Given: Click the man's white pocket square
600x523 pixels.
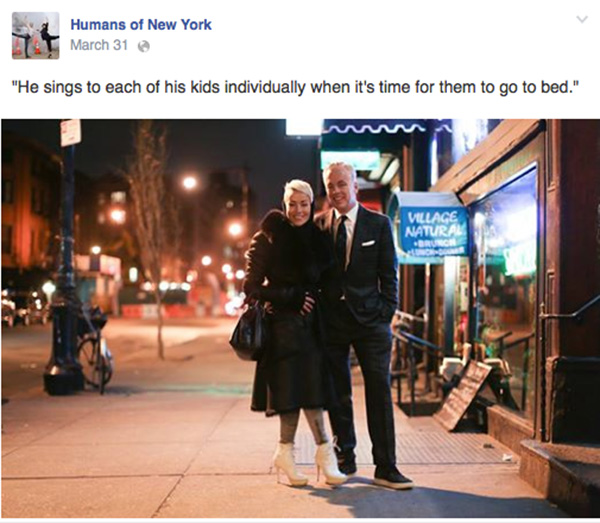Looking at the screenshot, I should click(x=368, y=243).
